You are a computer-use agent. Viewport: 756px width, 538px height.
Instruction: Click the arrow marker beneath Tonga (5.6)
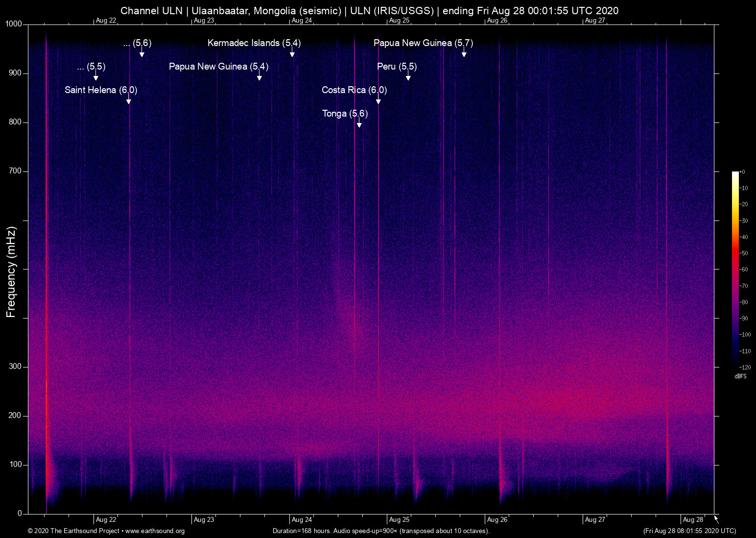pyautogui.click(x=359, y=124)
